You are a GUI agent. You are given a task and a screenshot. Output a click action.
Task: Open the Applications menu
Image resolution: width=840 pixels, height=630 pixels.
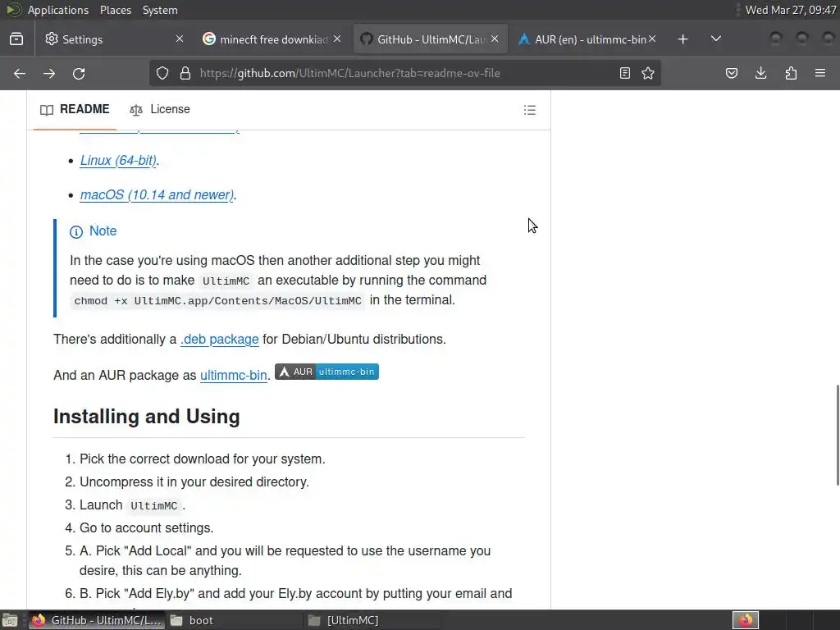point(58,10)
